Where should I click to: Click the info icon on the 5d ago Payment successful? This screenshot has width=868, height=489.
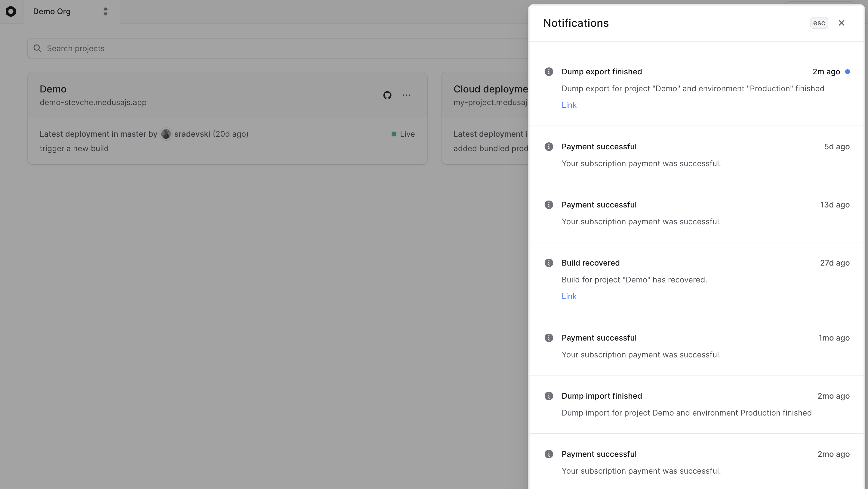point(549,146)
